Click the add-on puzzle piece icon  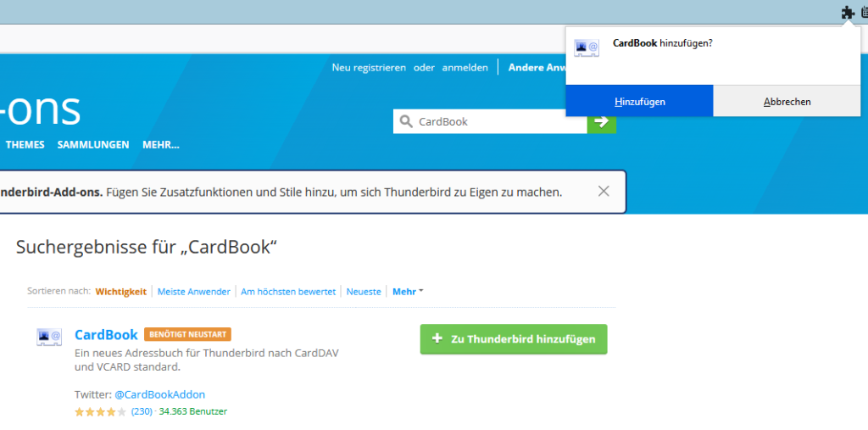(848, 13)
